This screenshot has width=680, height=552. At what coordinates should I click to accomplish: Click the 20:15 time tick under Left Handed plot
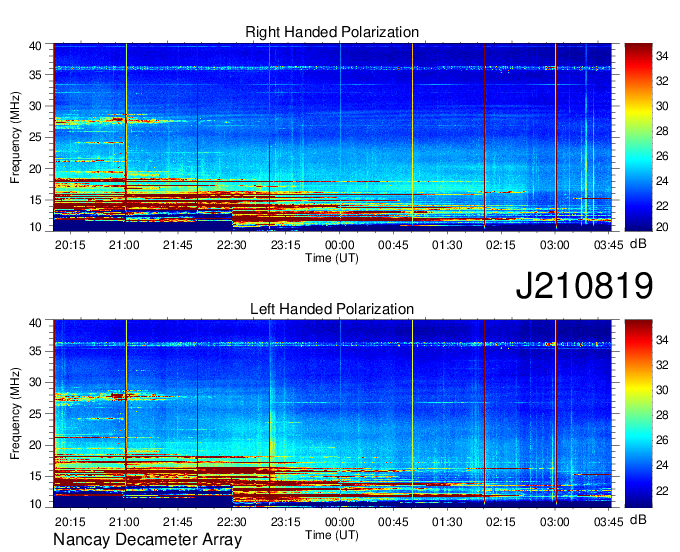(70, 522)
